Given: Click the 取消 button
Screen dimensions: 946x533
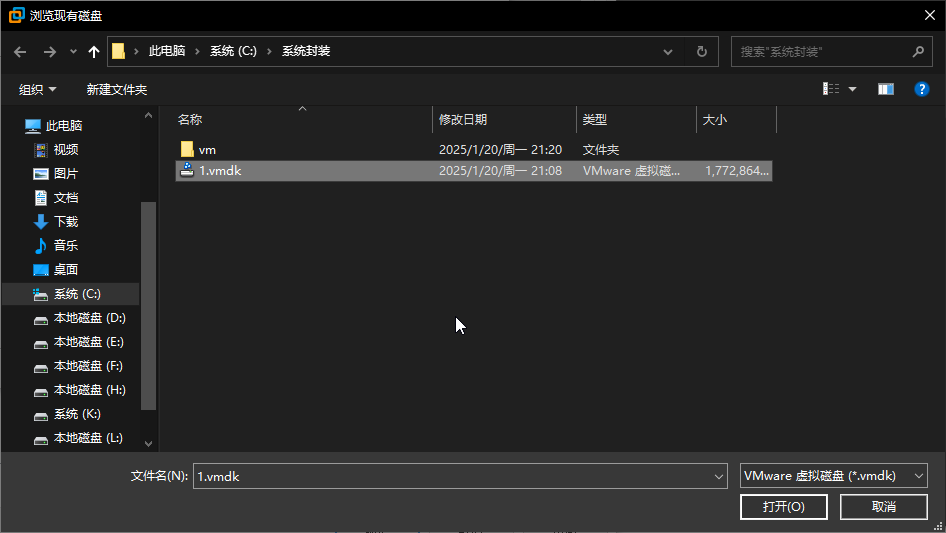Looking at the screenshot, I should [883, 507].
